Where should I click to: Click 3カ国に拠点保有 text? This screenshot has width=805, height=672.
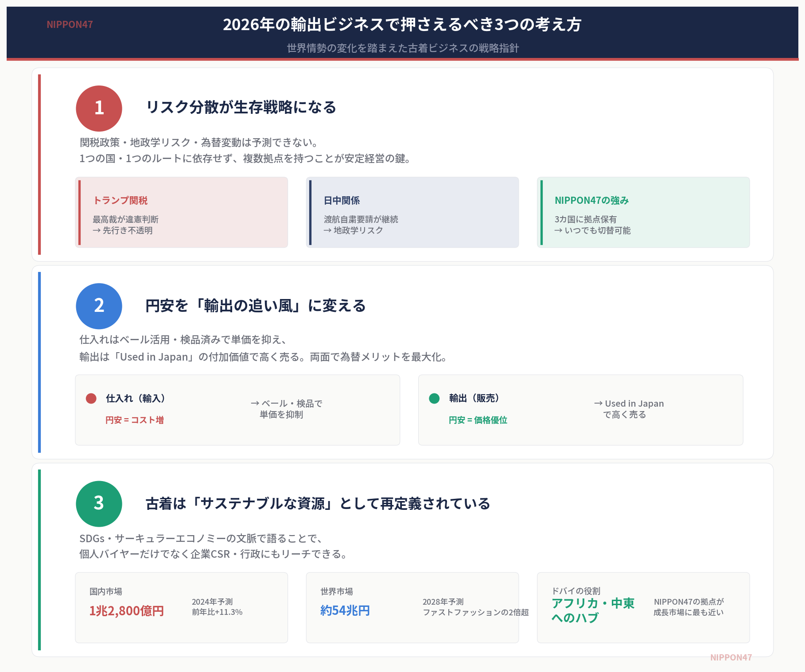point(585,219)
